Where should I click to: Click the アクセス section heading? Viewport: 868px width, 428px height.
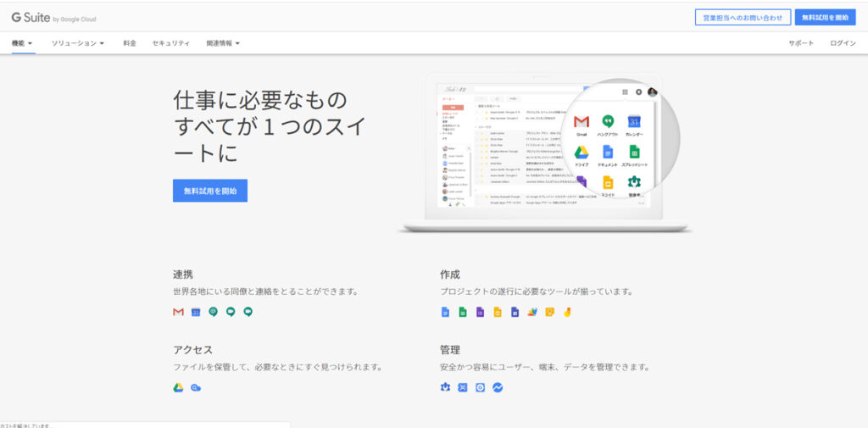(192, 350)
